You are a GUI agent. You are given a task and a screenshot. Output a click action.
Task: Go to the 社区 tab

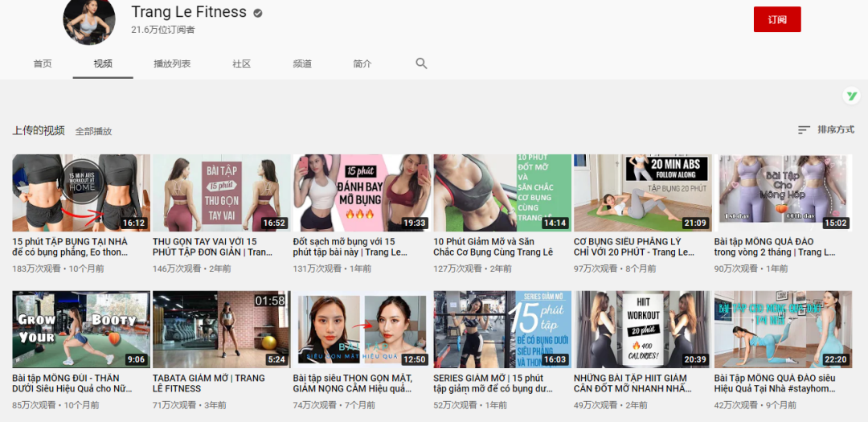pos(242,64)
